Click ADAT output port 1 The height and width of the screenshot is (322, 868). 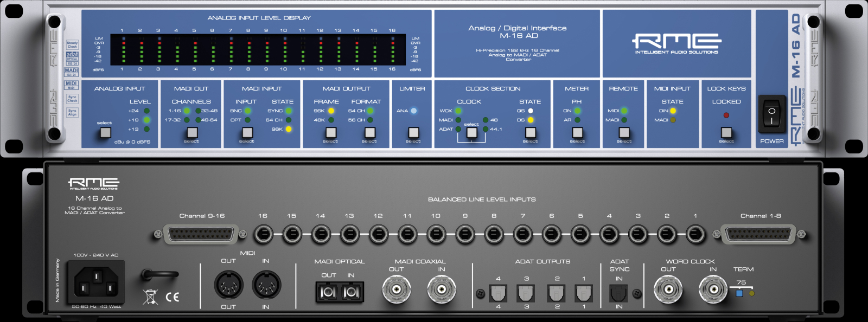click(584, 293)
